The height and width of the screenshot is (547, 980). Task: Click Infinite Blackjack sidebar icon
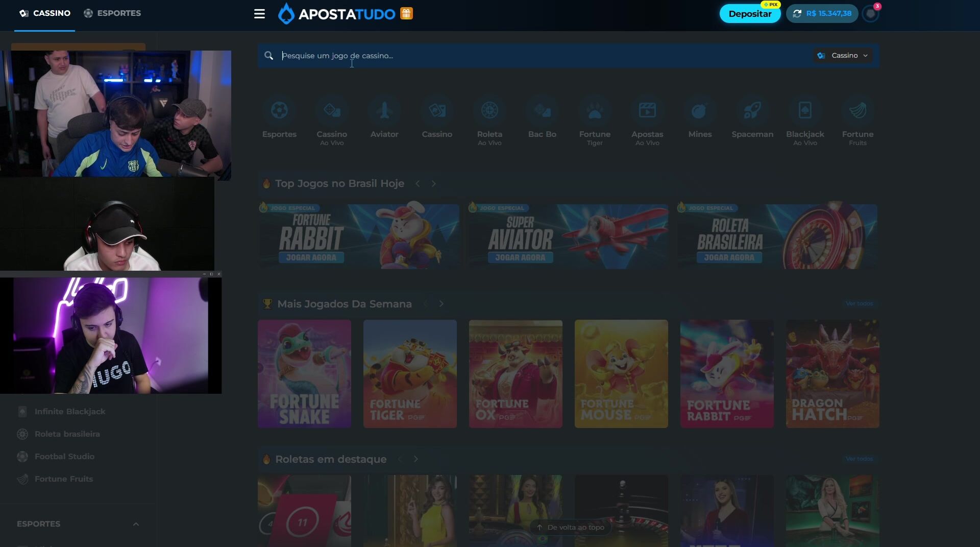[x=22, y=412]
